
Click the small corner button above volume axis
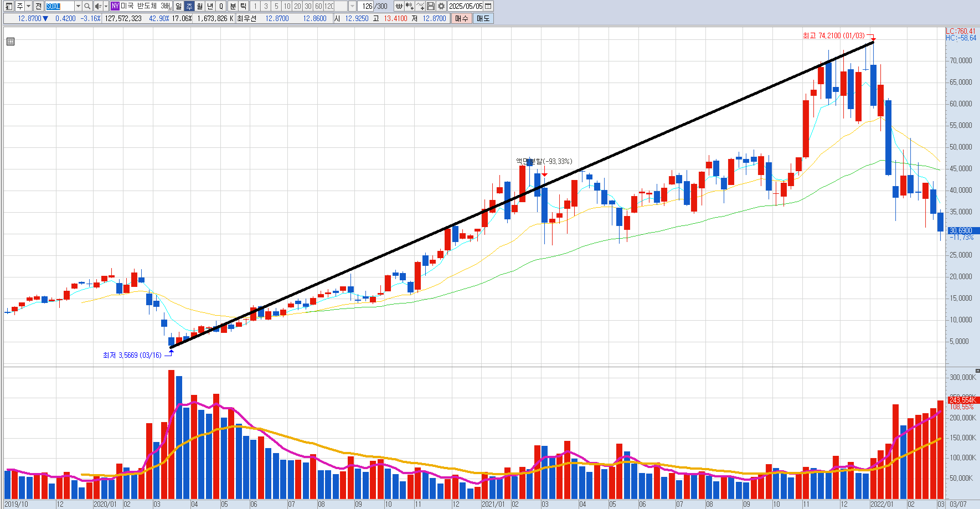tap(977, 370)
